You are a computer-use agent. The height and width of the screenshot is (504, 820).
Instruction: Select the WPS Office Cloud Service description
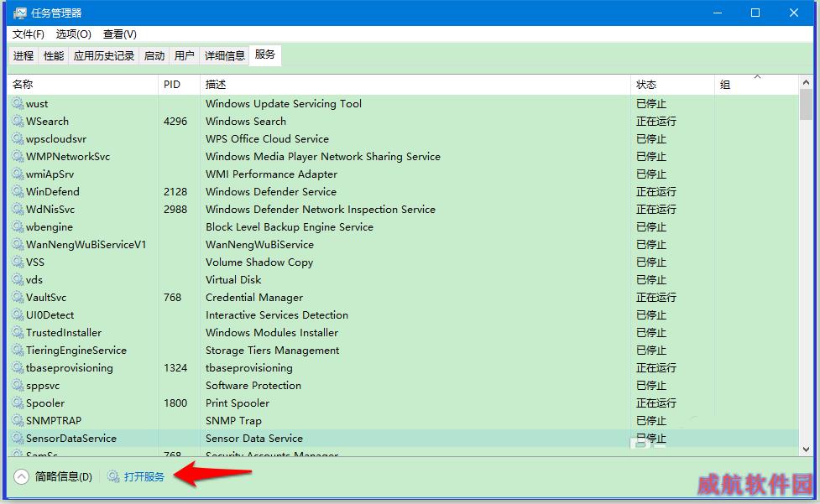[267, 139]
